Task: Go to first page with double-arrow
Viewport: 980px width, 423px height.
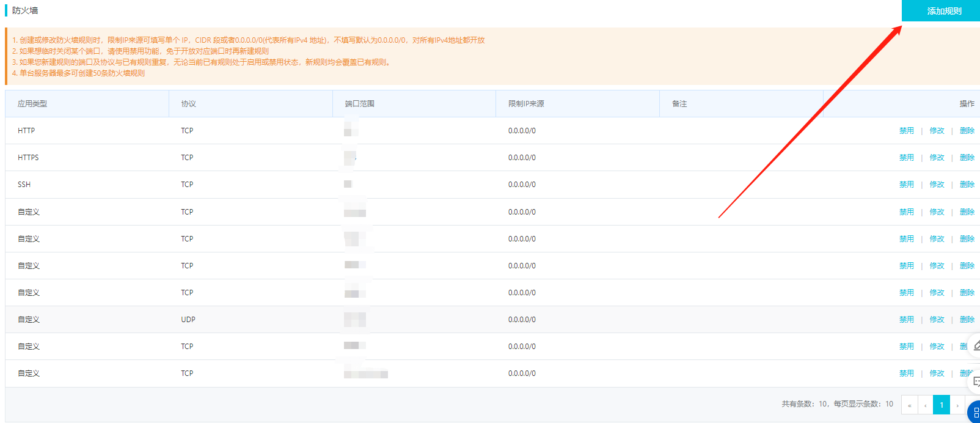Action: [x=909, y=405]
